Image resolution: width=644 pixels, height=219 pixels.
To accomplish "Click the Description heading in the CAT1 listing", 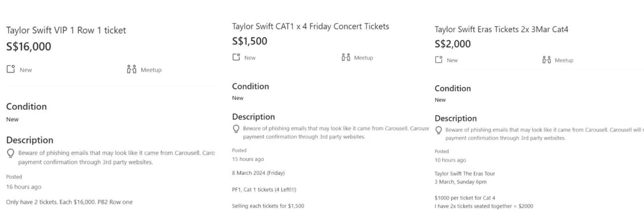I will click(253, 117).
